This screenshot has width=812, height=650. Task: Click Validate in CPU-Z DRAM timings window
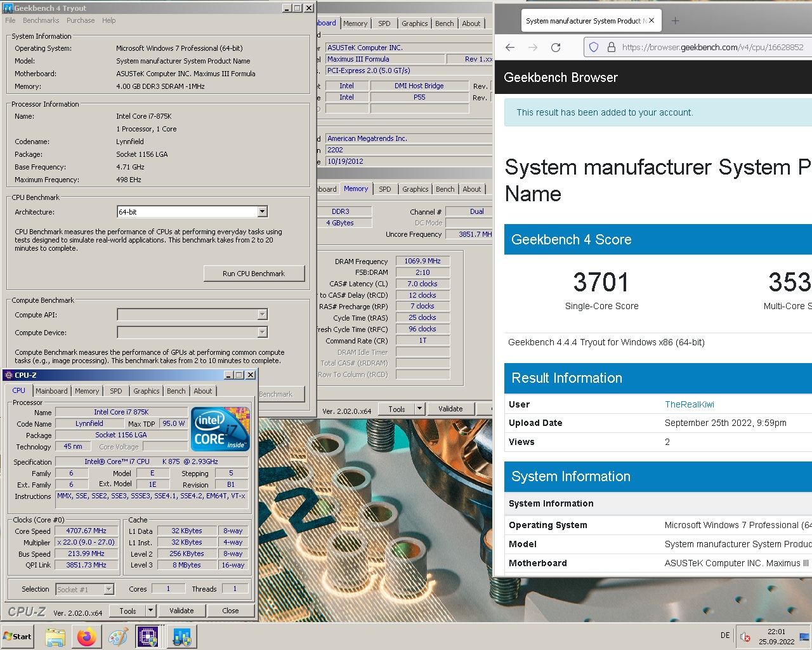pyautogui.click(x=450, y=409)
